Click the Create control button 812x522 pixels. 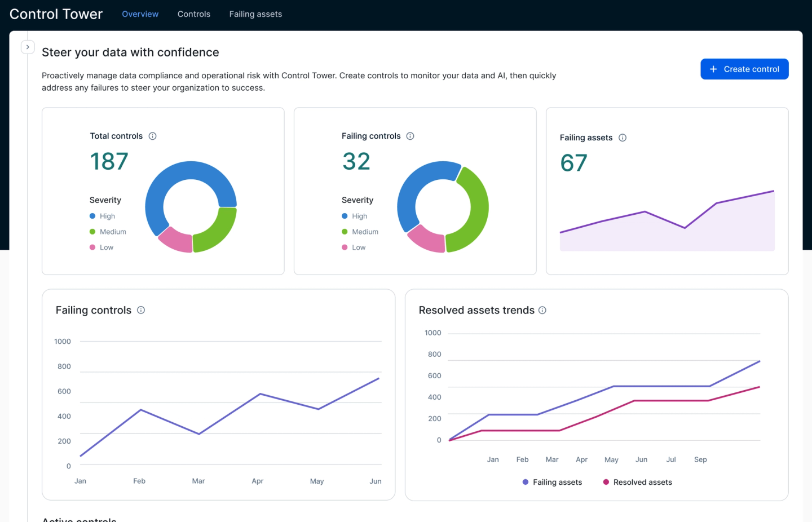(744, 69)
